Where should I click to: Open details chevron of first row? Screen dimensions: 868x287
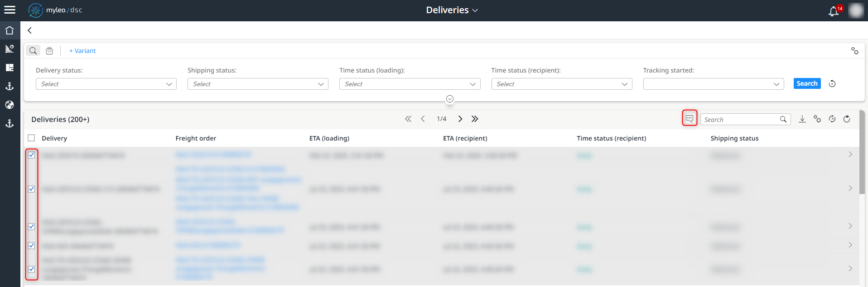(x=850, y=155)
